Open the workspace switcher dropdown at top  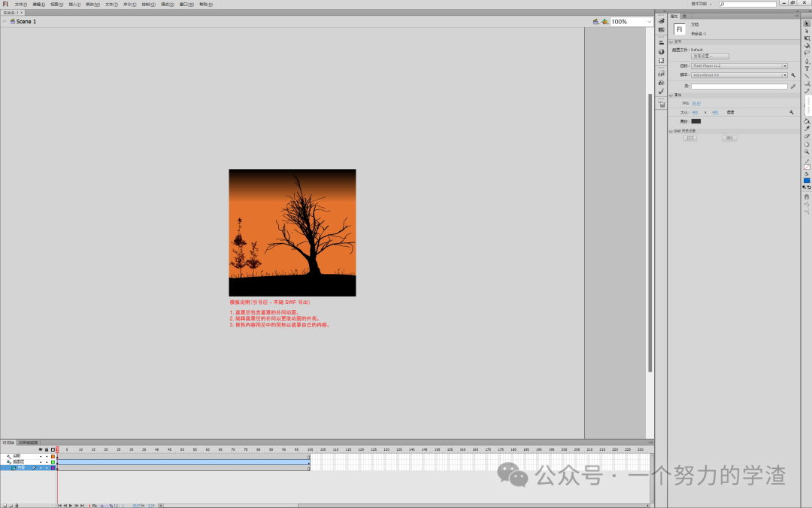point(701,4)
